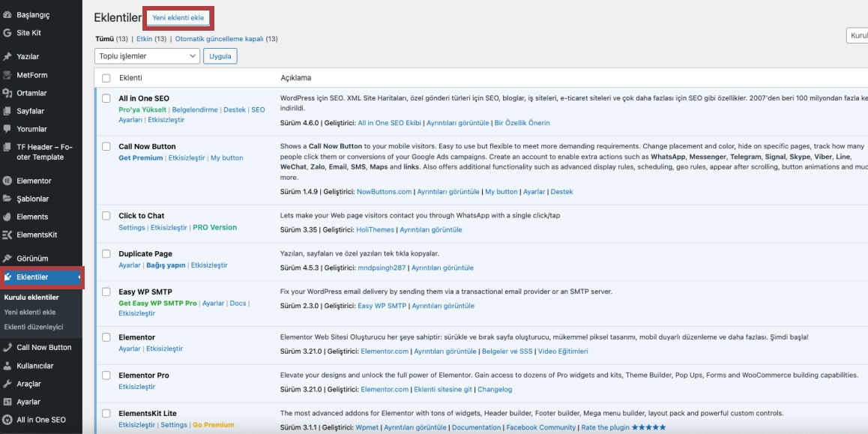Click the Eklenti column header
868x434 pixels.
pos(130,78)
